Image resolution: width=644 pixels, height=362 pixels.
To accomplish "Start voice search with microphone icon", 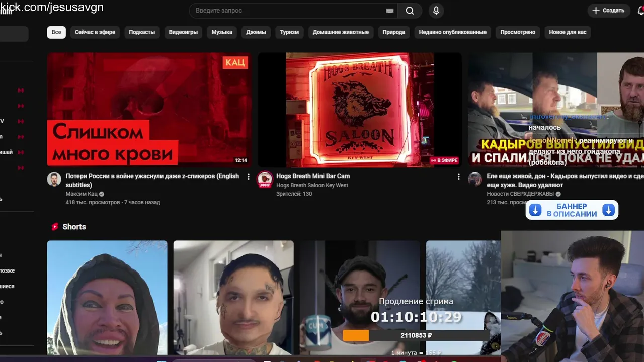I will (x=436, y=11).
